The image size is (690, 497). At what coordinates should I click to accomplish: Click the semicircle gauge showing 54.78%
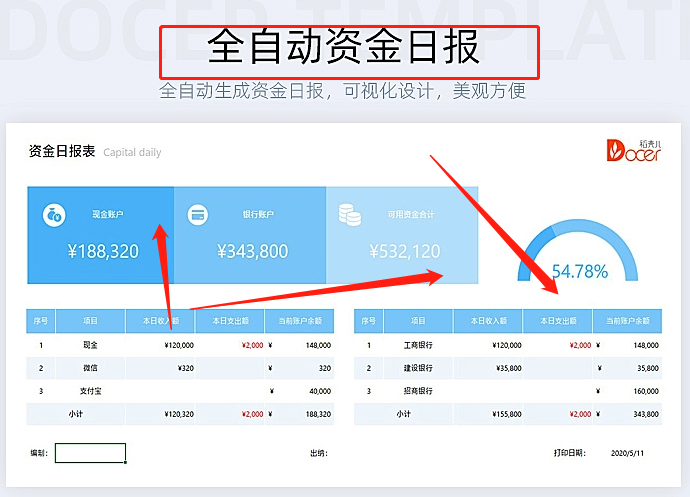(x=578, y=250)
